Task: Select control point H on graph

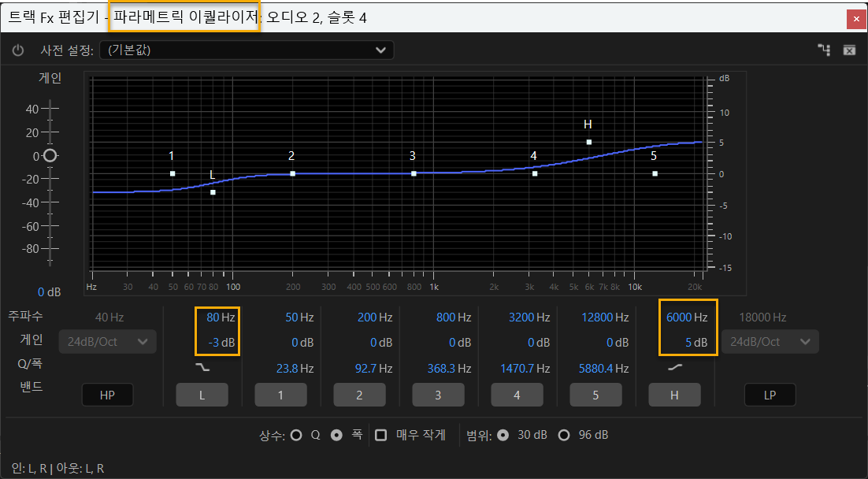Action: (x=589, y=142)
